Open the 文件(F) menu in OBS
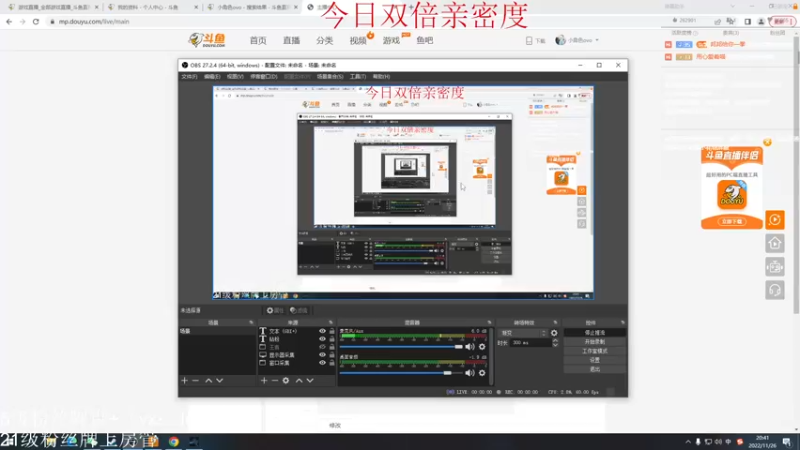 (x=189, y=77)
